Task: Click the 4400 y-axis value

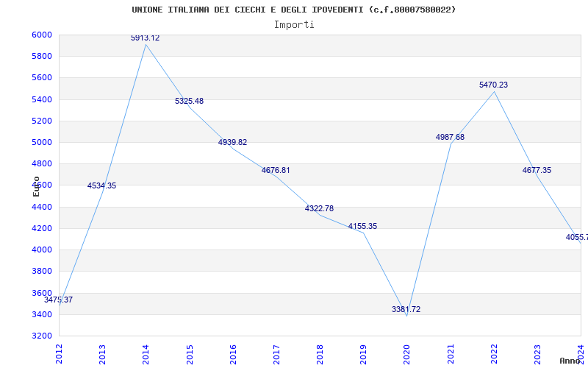Action: coord(42,207)
